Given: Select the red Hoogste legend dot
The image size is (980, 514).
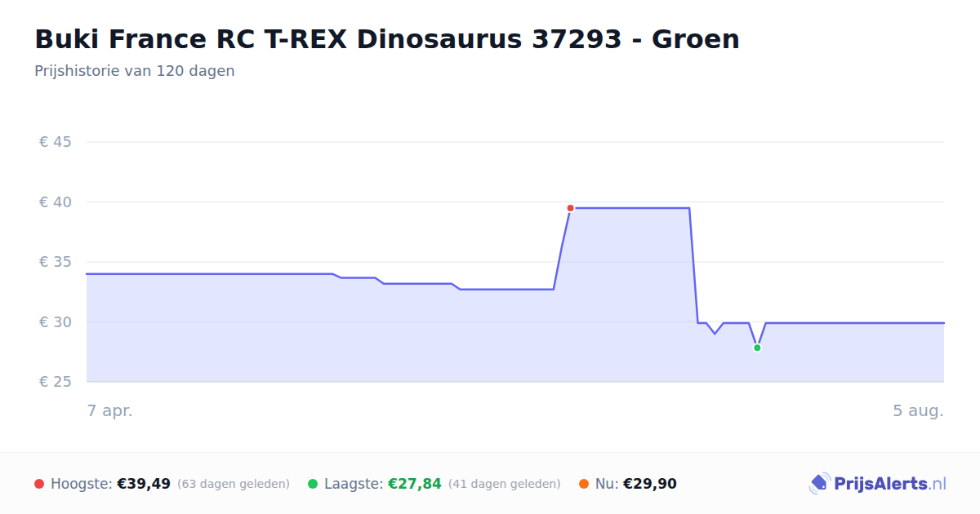Looking at the screenshot, I should (x=39, y=484).
